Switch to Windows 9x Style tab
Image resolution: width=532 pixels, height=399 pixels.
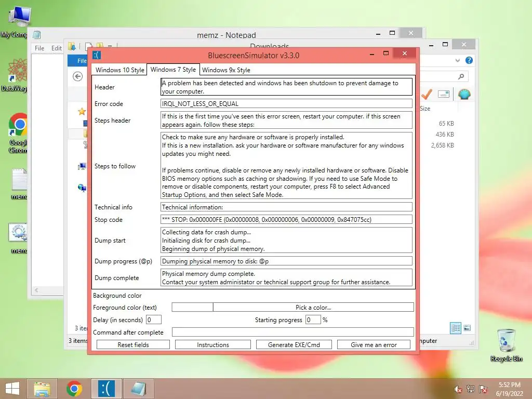click(226, 70)
